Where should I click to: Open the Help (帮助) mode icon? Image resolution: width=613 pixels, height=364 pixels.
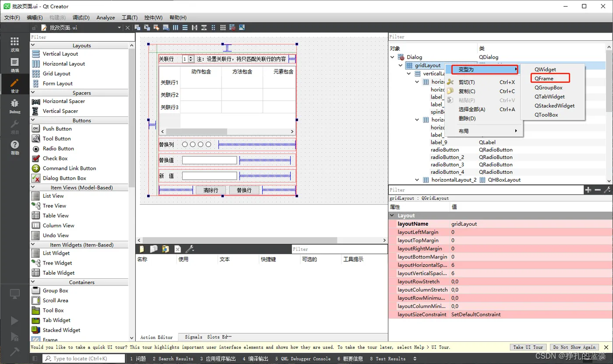coord(15,148)
